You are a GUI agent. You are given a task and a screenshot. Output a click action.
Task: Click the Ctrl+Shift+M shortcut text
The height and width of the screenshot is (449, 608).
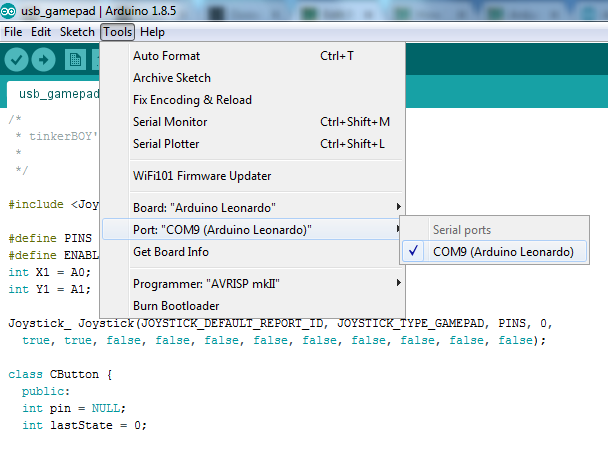point(355,122)
